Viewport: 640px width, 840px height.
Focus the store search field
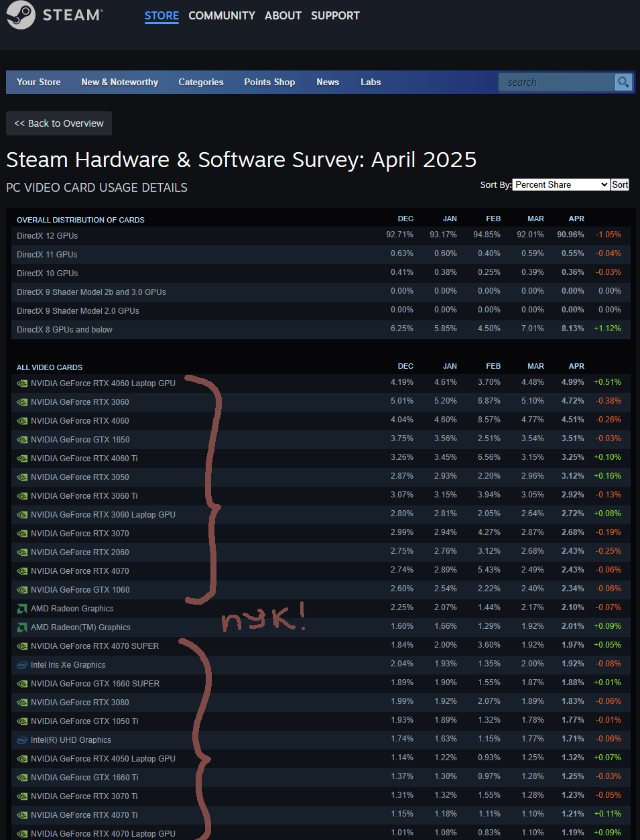(x=556, y=82)
